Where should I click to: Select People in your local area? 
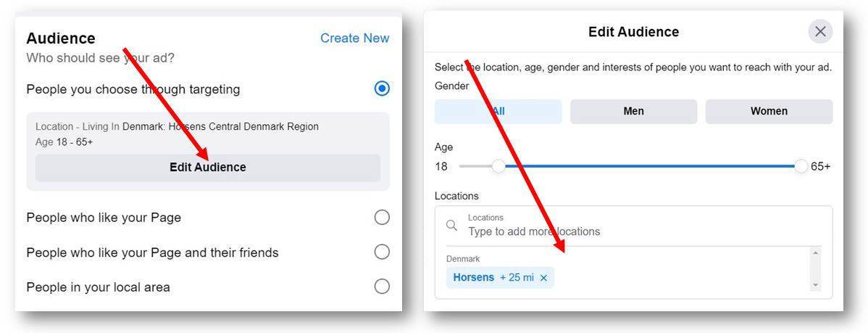381,287
